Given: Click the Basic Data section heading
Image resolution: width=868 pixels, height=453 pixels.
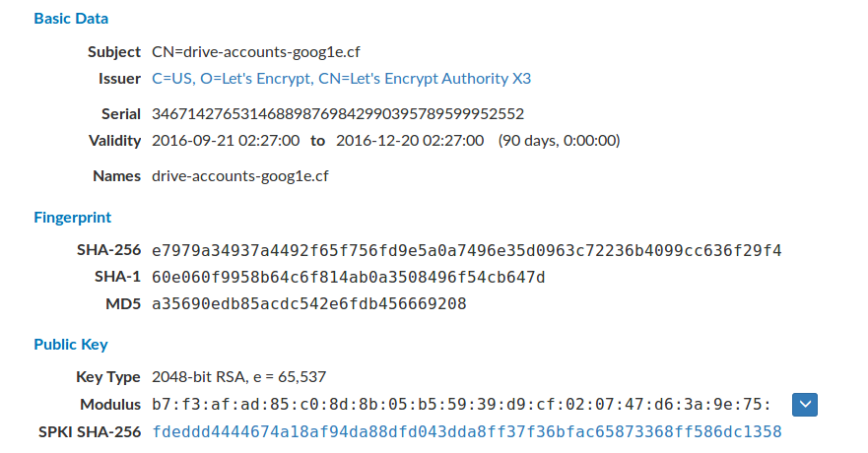Looking at the screenshot, I should point(71,19).
